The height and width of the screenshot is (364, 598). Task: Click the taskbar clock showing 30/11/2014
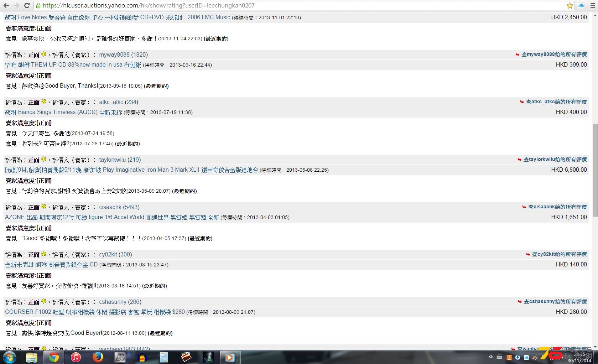coord(579,357)
